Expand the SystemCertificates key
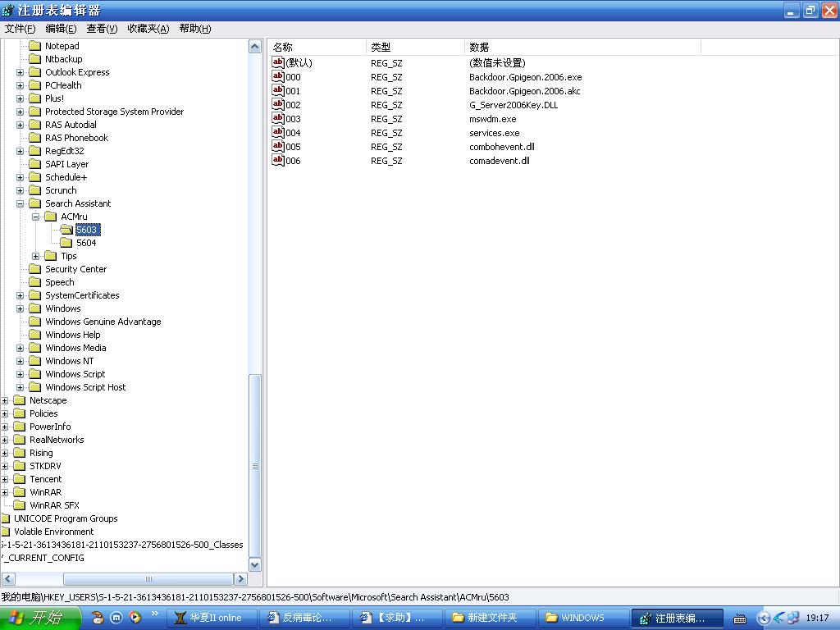Image resolution: width=840 pixels, height=630 pixels. [x=20, y=295]
